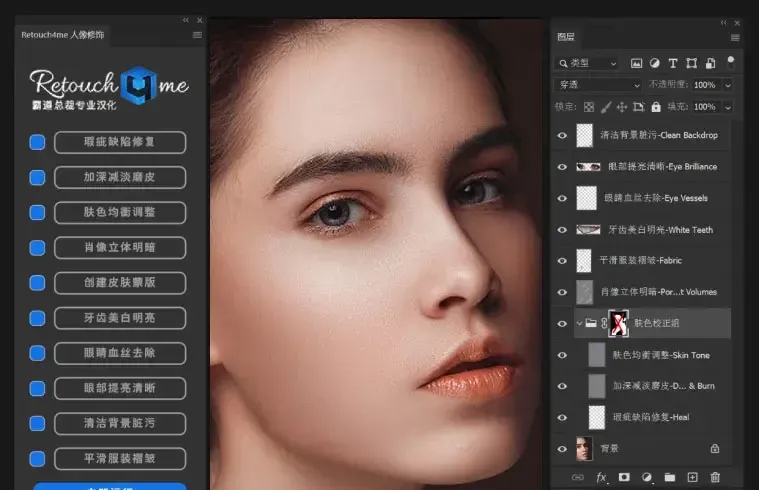Filter layers by type (T) icon
The width and height of the screenshot is (759, 490).
[x=673, y=63]
